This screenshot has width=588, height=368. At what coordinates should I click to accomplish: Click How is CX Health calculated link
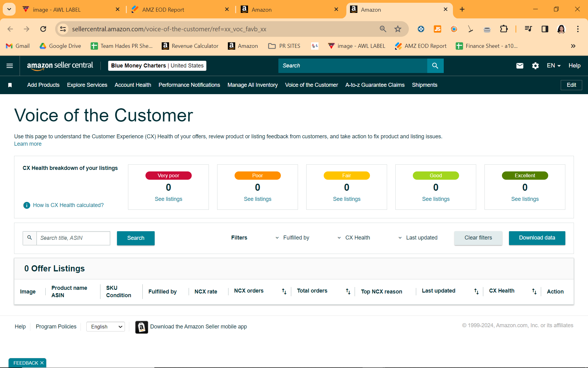coord(68,205)
